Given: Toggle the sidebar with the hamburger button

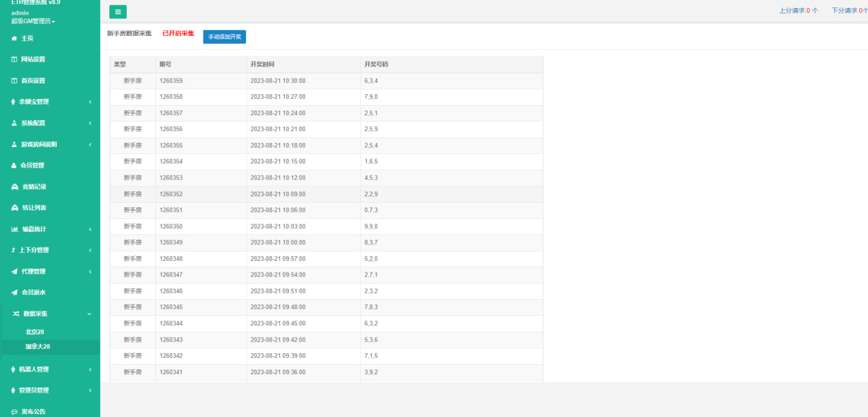Looking at the screenshot, I should pyautogui.click(x=118, y=12).
